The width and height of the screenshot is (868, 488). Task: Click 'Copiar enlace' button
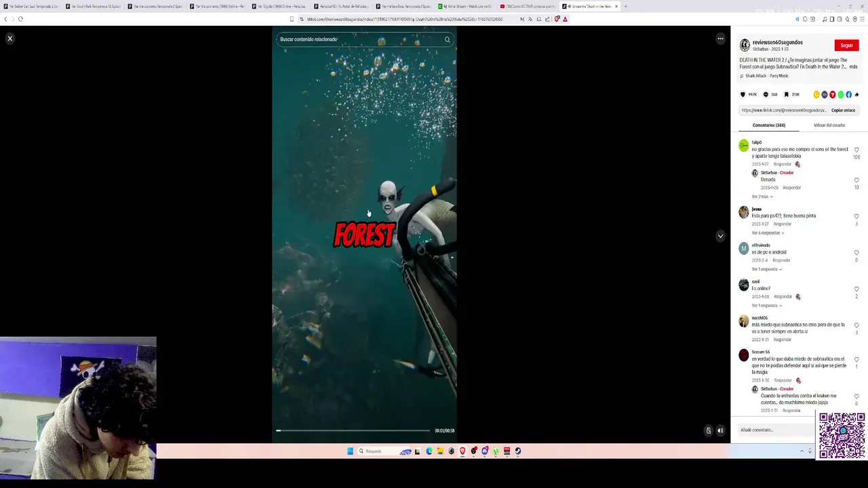843,110
